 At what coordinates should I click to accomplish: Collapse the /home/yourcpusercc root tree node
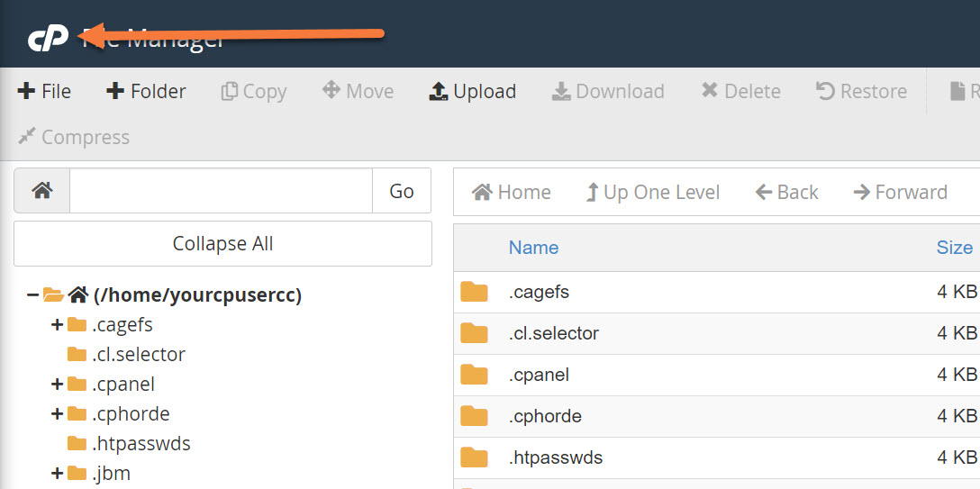32,295
